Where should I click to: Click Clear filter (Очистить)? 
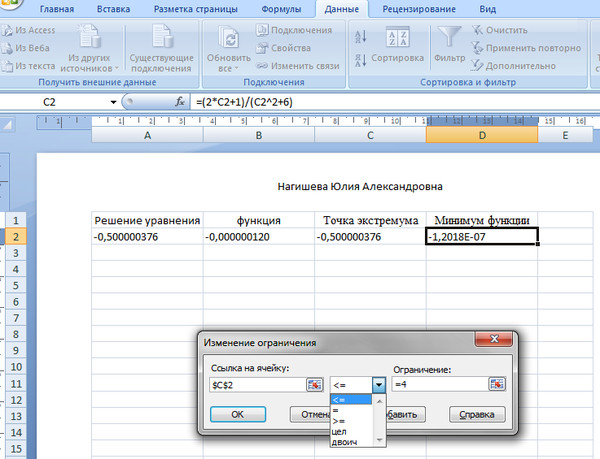click(499, 30)
